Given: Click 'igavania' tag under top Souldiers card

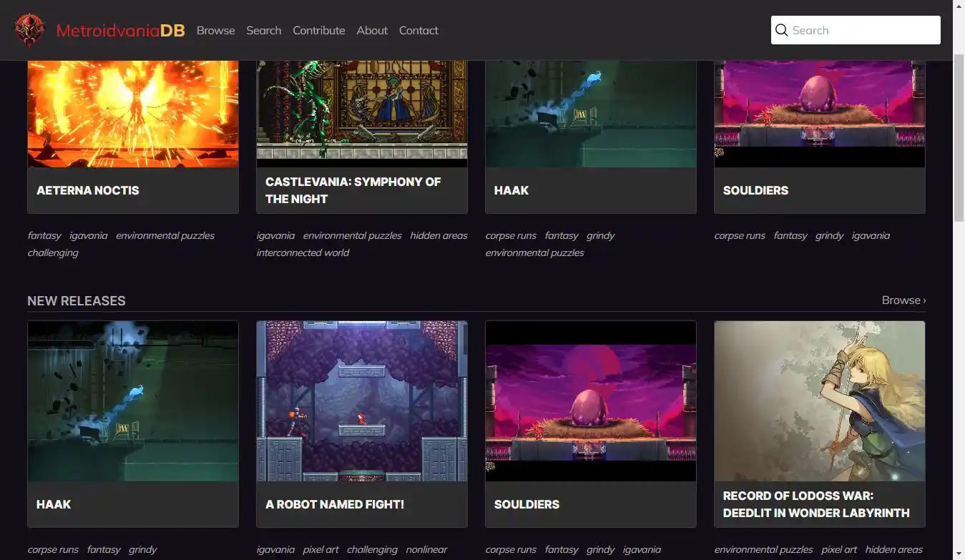Looking at the screenshot, I should [x=871, y=235].
